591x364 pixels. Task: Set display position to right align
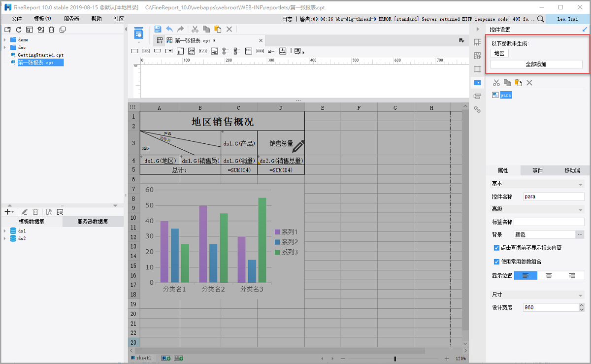572,275
